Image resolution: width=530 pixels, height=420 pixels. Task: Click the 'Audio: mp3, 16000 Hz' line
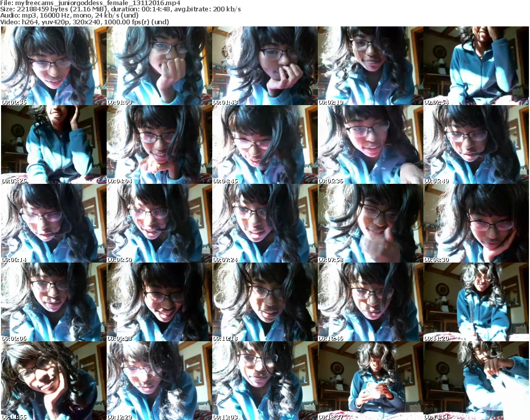pyautogui.click(x=69, y=16)
